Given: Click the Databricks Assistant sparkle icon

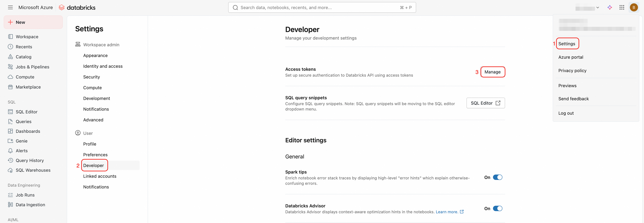Looking at the screenshot, I should click(x=609, y=8).
